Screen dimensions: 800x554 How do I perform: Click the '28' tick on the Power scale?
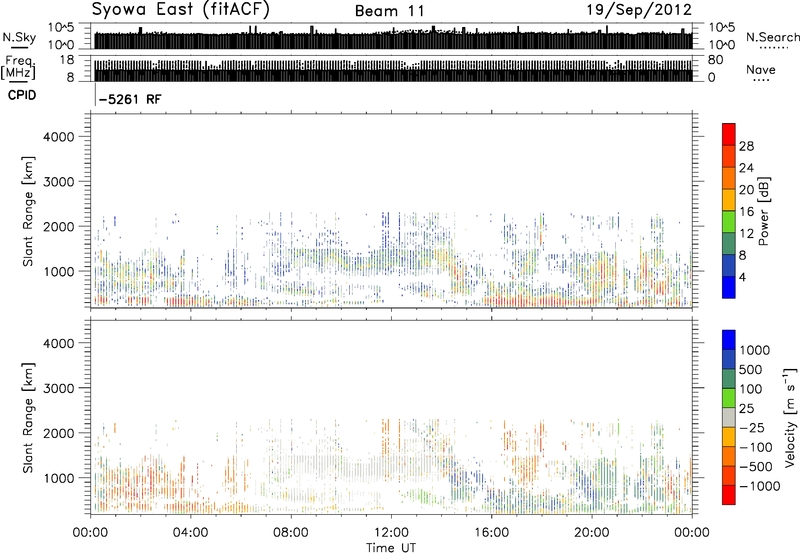746,146
